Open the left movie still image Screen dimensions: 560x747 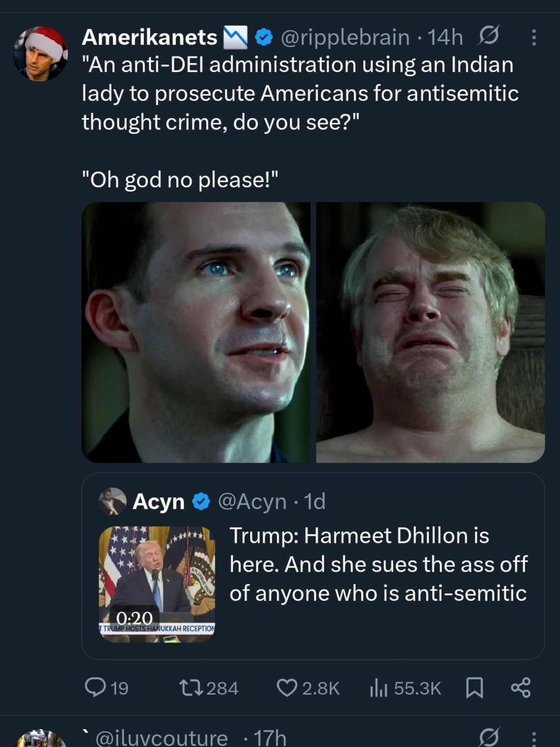coord(196,332)
